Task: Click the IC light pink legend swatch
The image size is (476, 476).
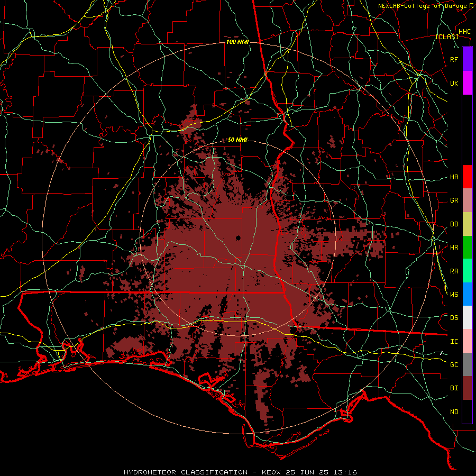Action: 467,341
